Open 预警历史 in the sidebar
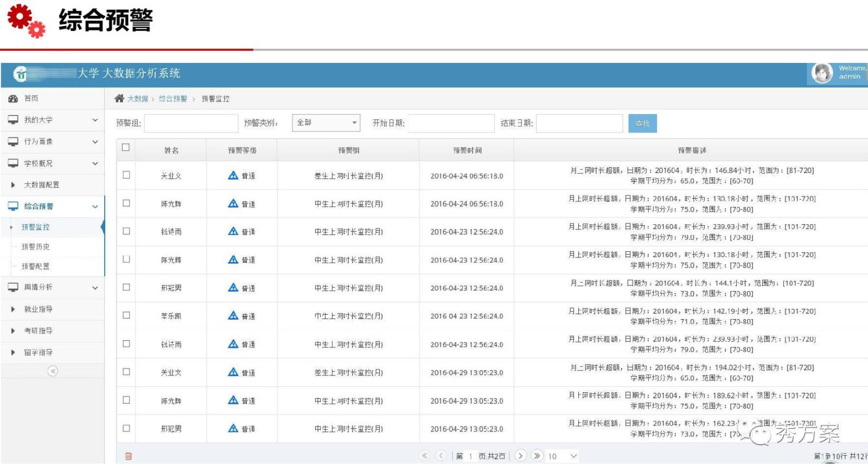Image resolution: width=868 pixels, height=471 pixels. (36, 247)
